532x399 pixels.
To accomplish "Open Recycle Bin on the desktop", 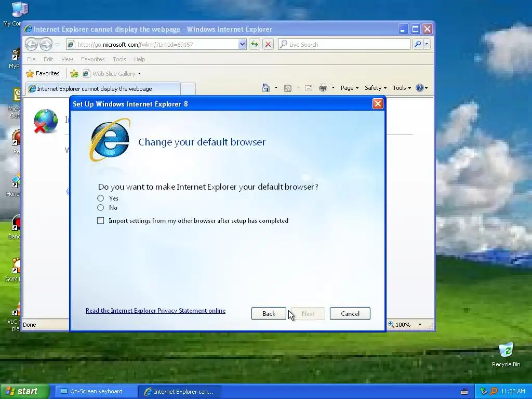I will coord(506,354).
